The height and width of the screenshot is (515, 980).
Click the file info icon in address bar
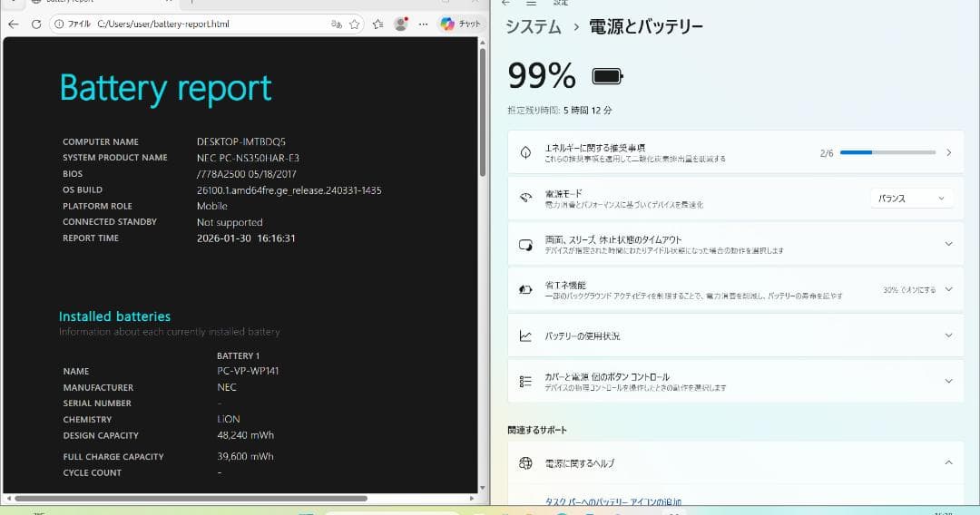[x=60, y=24]
